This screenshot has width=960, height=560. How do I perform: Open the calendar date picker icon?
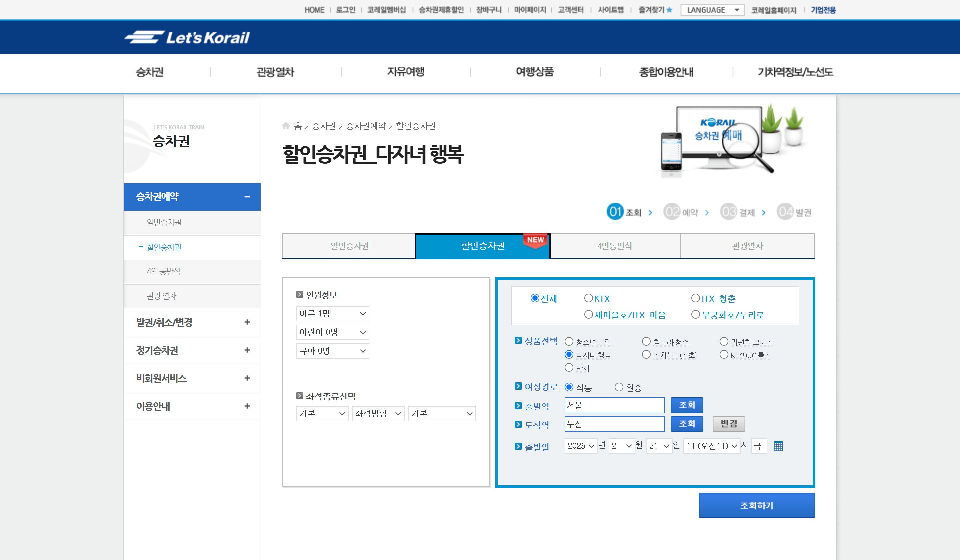pos(778,446)
